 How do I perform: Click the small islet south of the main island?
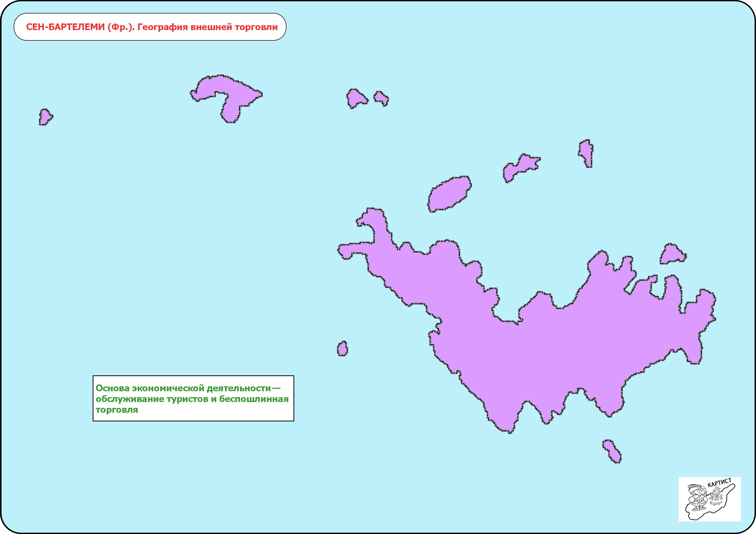[612, 451]
